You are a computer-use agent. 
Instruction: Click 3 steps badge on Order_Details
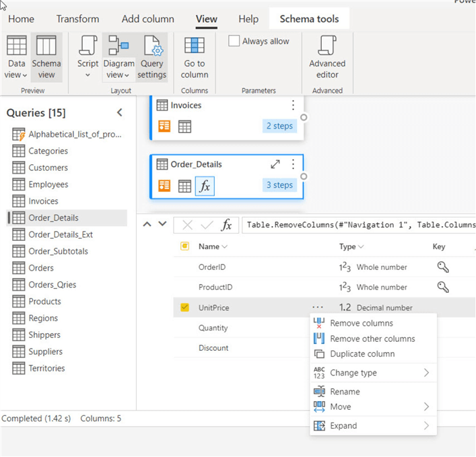(x=279, y=185)
